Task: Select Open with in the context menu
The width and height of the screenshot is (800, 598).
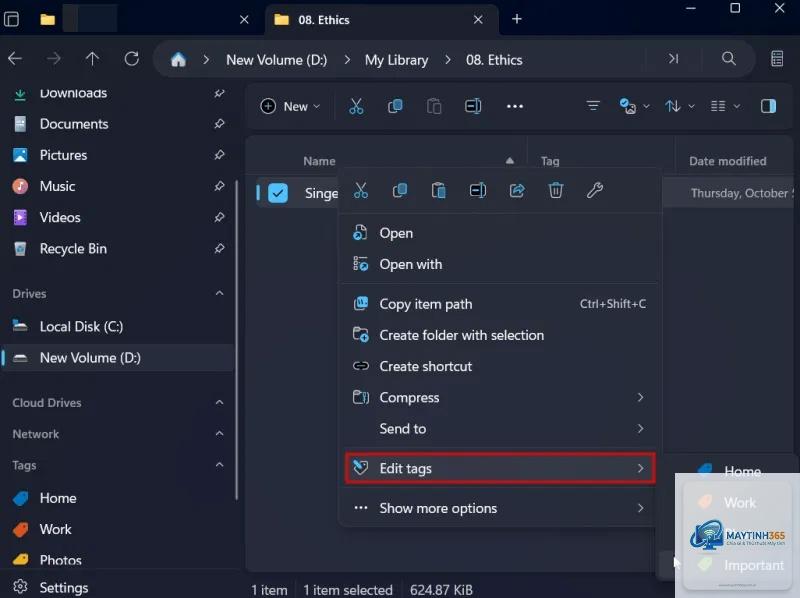Action: click(499, 264)
